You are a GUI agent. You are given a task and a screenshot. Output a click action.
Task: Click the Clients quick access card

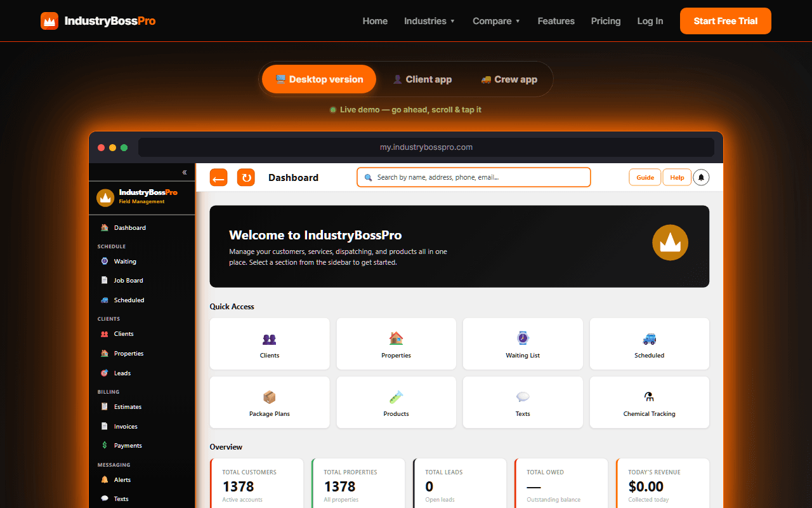pyautogui.click(x=270, y=344)
